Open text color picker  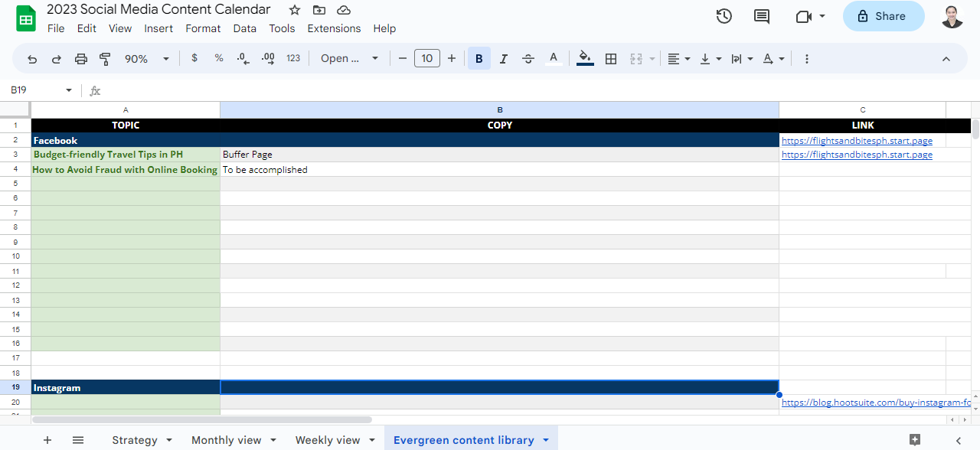click(554, 58)
